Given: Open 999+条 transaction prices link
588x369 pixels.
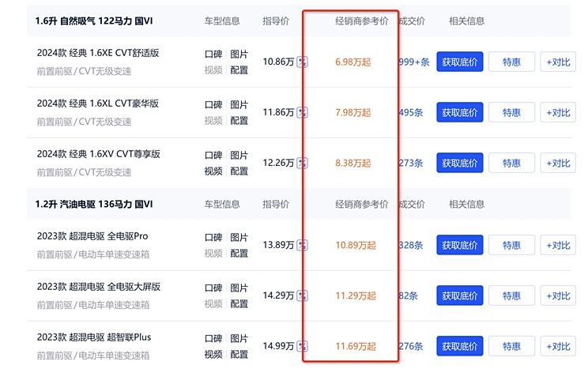Looking at the screenshot, I should [x=414, y=62].
